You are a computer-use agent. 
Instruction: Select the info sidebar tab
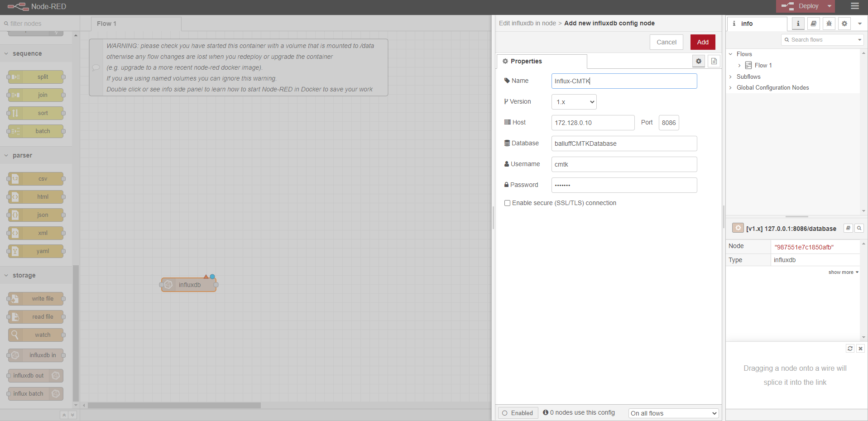[x=758, y=24]
